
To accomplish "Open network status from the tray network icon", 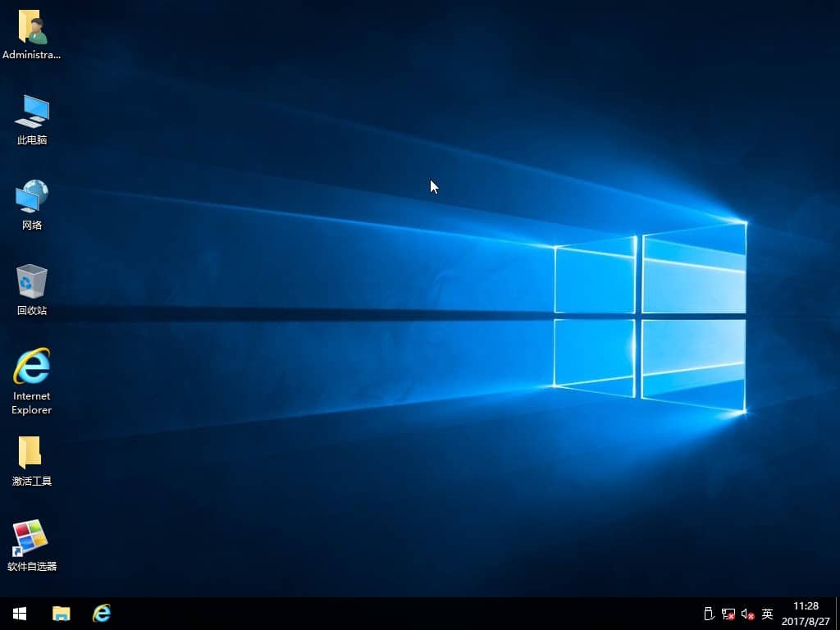I will 727,614.
